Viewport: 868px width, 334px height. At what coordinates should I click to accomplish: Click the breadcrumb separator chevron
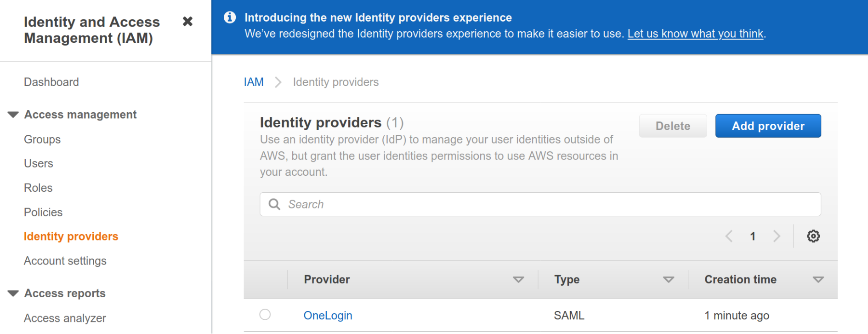point(278,82)
